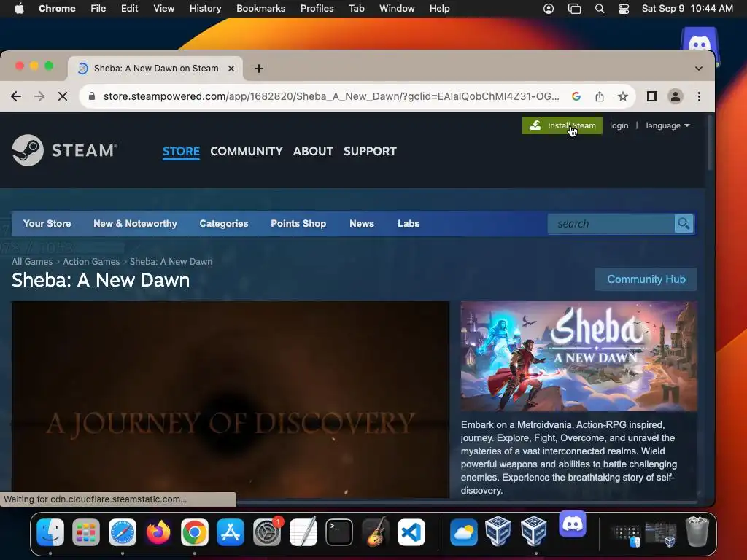
Task: Open GarageBand from the Dock
Action: 375,532
